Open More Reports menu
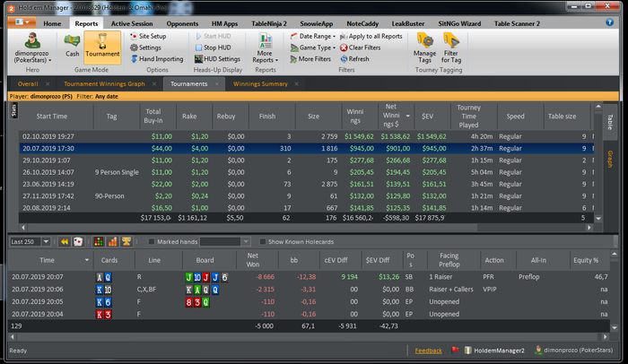 [265, 48]
